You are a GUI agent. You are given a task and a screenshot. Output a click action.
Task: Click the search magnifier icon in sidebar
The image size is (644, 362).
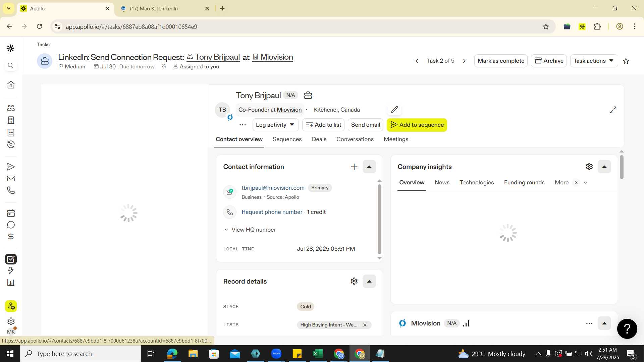click(x=11, y=65)
